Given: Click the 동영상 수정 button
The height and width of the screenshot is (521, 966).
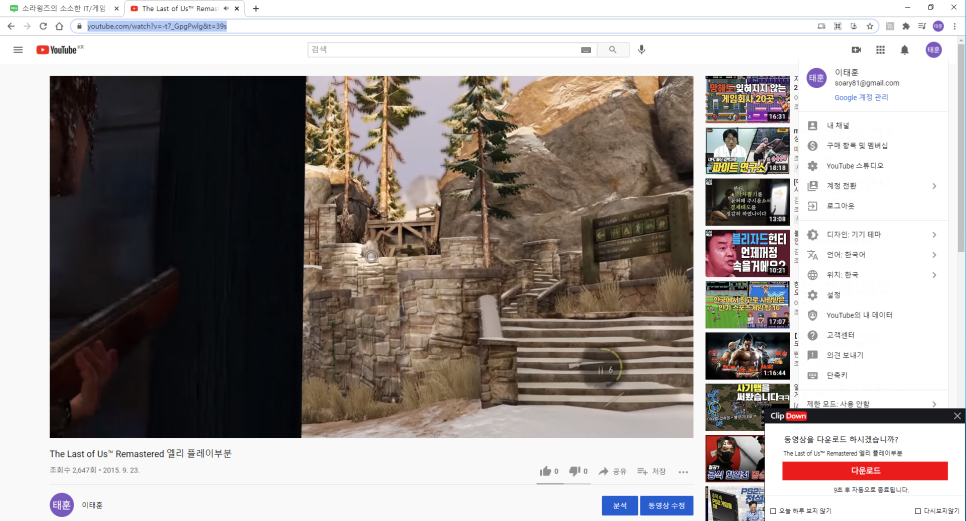Looking at the screenshot, I should pyautogui.click(x=666, y=506).
